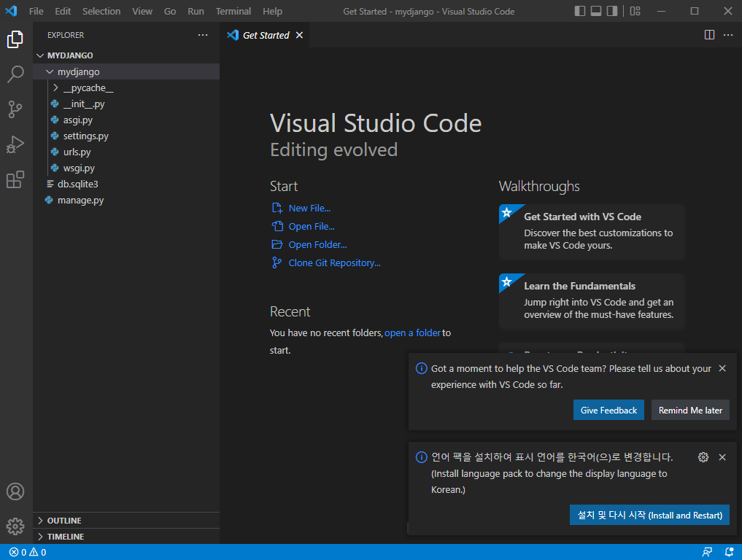
Task: Open the Help menu
Action: [x=272, y=11]
